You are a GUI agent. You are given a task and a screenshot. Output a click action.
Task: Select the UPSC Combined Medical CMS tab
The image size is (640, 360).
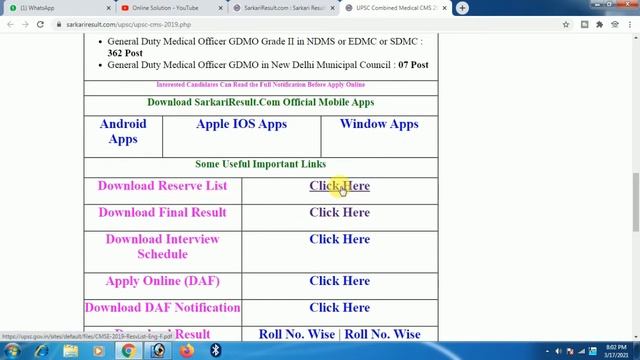[396, 8]
